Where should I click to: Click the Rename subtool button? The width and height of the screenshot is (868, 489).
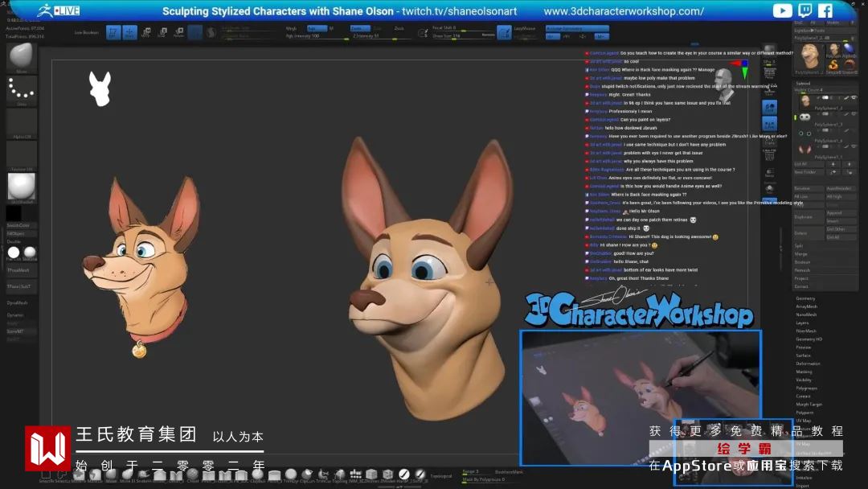pos(809,189)
